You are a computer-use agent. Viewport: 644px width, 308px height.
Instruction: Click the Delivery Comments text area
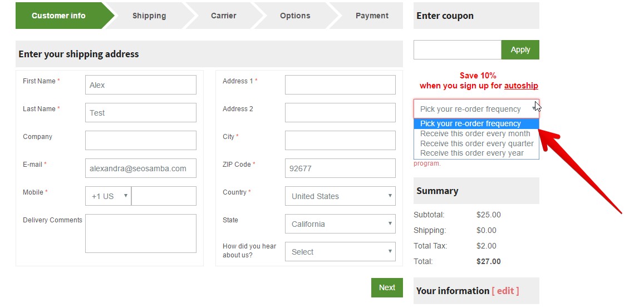pos(140,234)
